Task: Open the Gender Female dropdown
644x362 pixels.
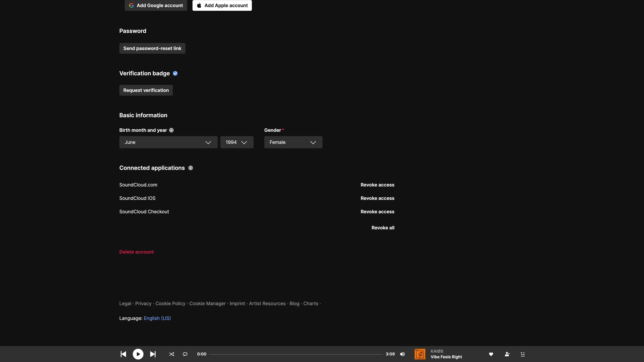Action: [x=293, y=142]
